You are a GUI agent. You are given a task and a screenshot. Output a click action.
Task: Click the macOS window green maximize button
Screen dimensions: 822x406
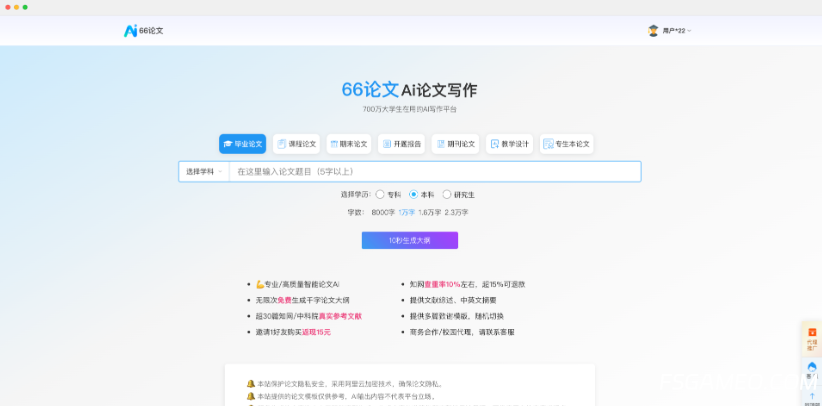tap(25, 7)
